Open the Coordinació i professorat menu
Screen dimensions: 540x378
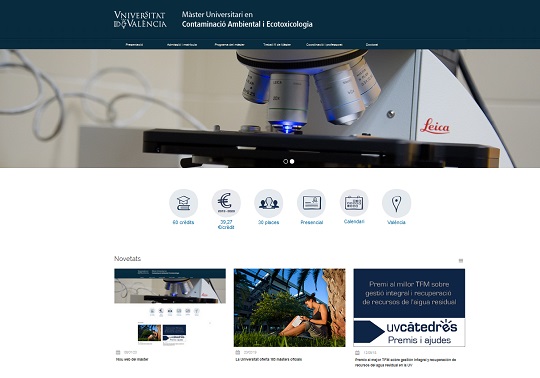click(324, 44)
